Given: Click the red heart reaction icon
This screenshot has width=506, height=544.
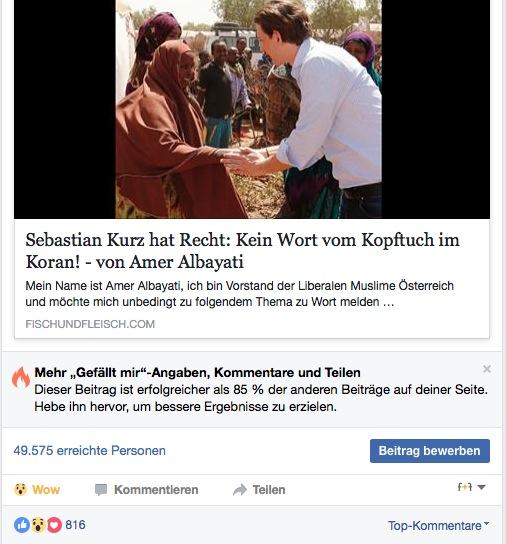Looking at the screenshot, I should pos(54,525).
